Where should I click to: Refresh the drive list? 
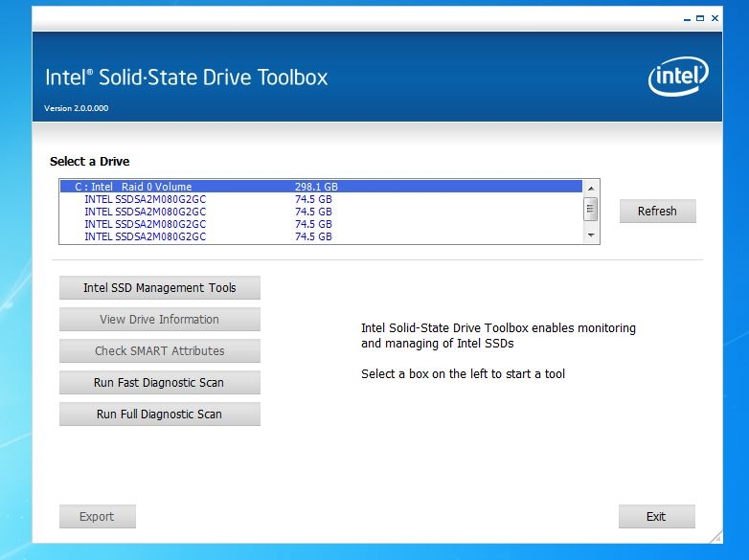tap(657, 212)
